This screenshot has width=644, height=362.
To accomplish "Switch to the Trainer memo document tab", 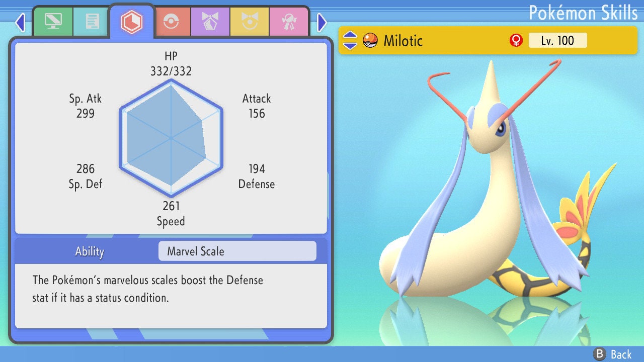I will [x=92, y=22].
